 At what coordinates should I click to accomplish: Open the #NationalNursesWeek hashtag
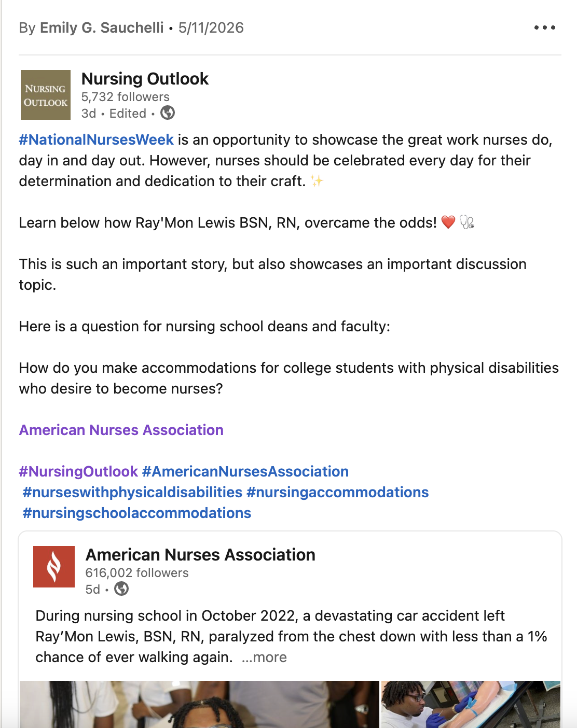[96, 139]
